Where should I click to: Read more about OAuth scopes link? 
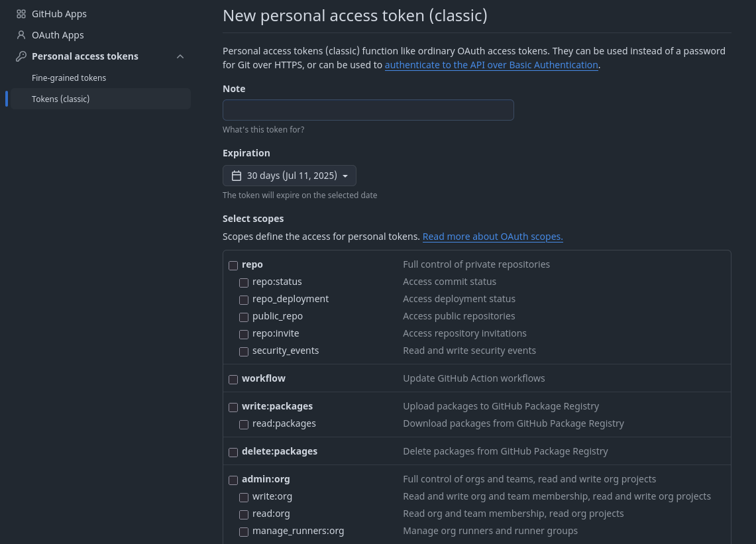493,237
